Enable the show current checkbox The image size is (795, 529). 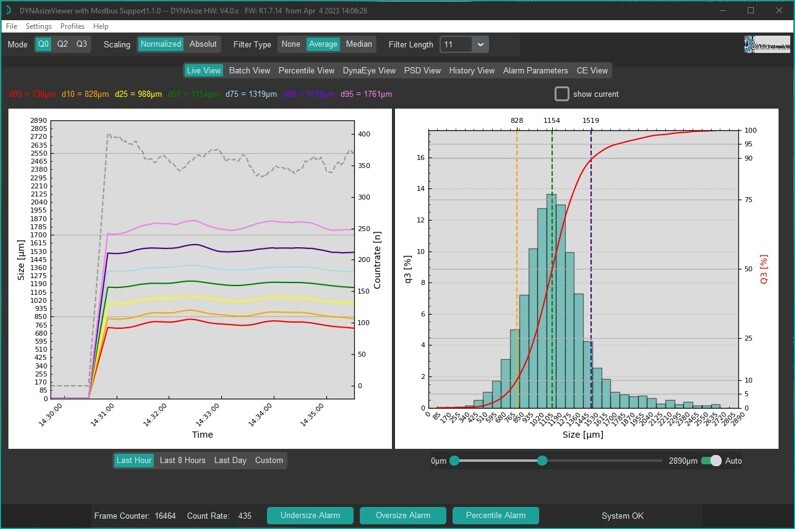tap(562, 94)
